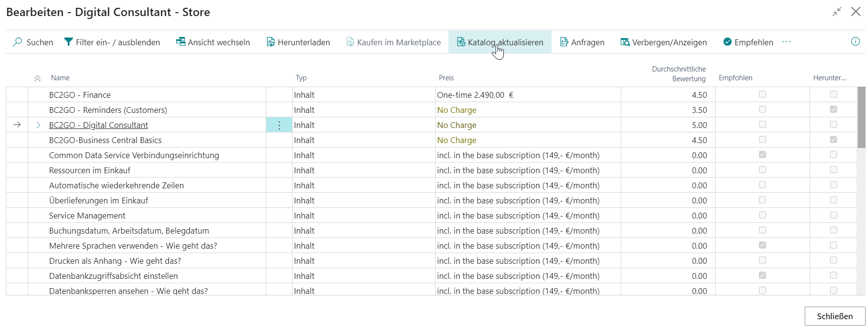Toggle Herunter... checkbox for BC2GO - Digital Consultant
The image size is (868, 328).
click(x=833, y=125)
